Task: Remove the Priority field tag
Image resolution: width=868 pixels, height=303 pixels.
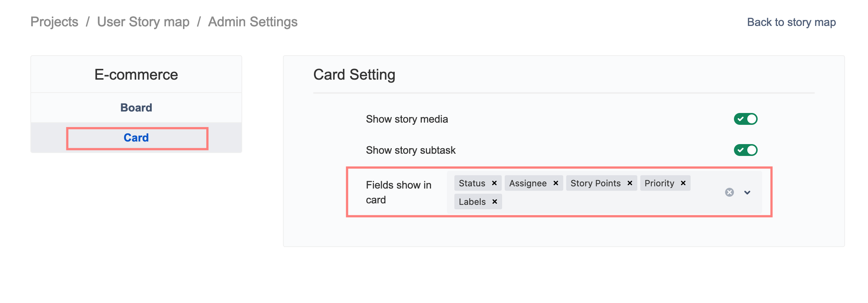Action: (x=683, y=183)
